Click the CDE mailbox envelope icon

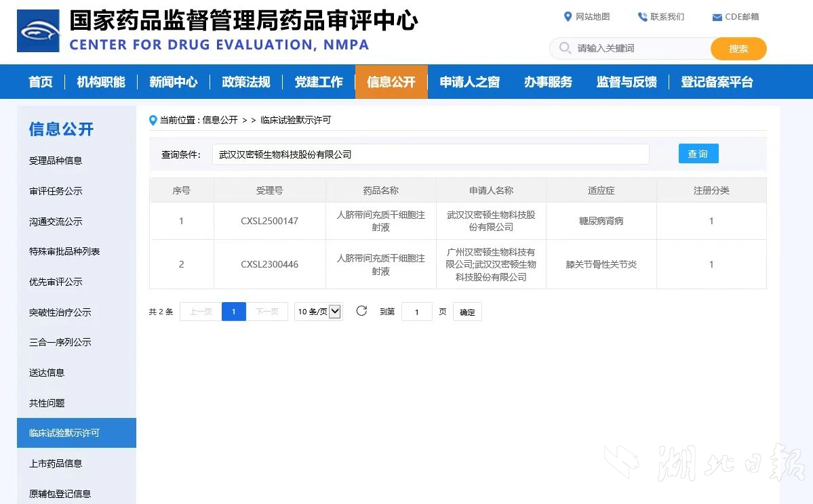(717, 17)
